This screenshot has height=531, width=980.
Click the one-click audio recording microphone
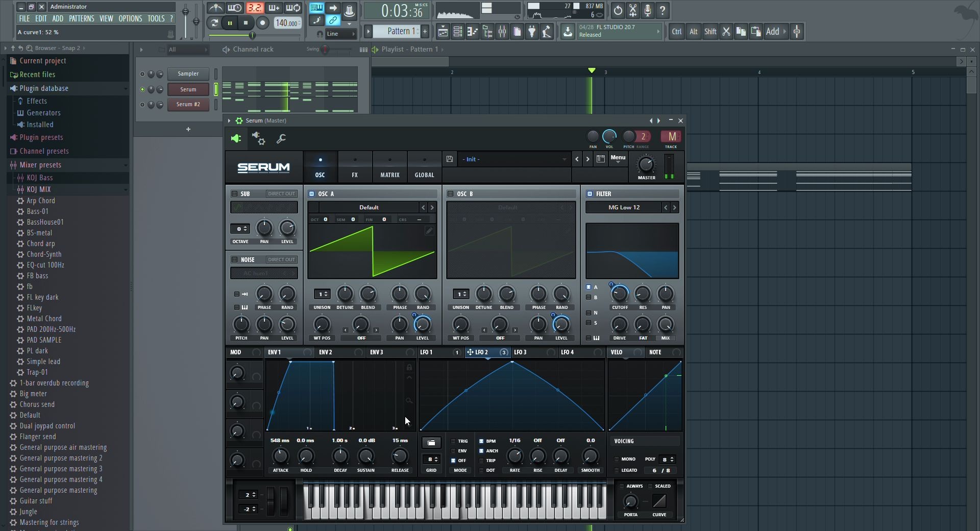click(x=648, y=10)
